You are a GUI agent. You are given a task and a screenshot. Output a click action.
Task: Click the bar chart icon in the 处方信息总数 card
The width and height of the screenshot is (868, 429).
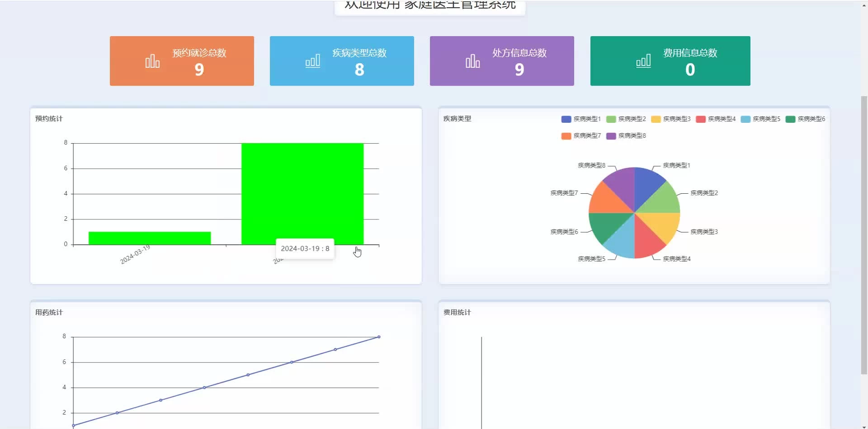[x=472, y=61]
